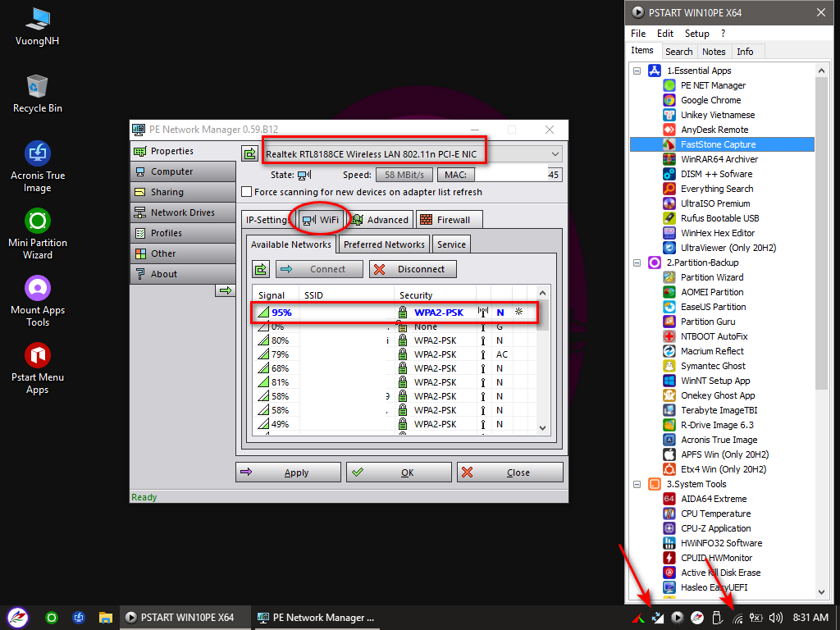Switch to the IP-Settings tab
840x630 pixels.
[267, 220]
